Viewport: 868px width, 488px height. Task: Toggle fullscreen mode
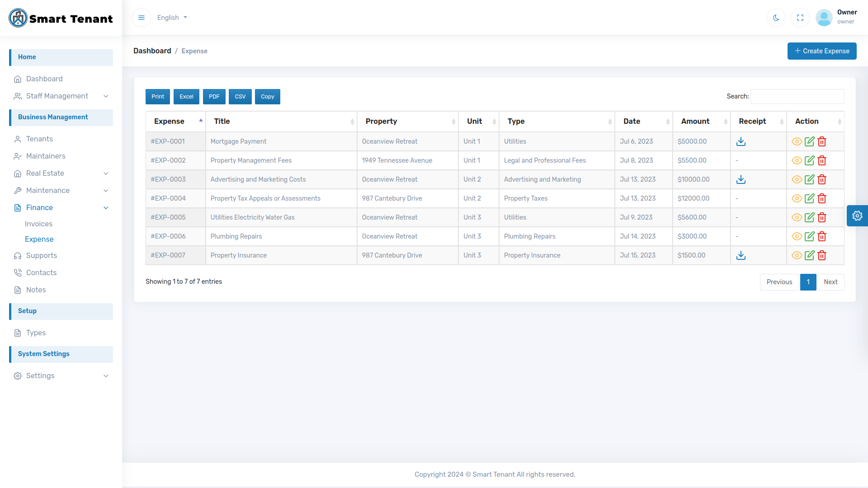pos(800,18)
